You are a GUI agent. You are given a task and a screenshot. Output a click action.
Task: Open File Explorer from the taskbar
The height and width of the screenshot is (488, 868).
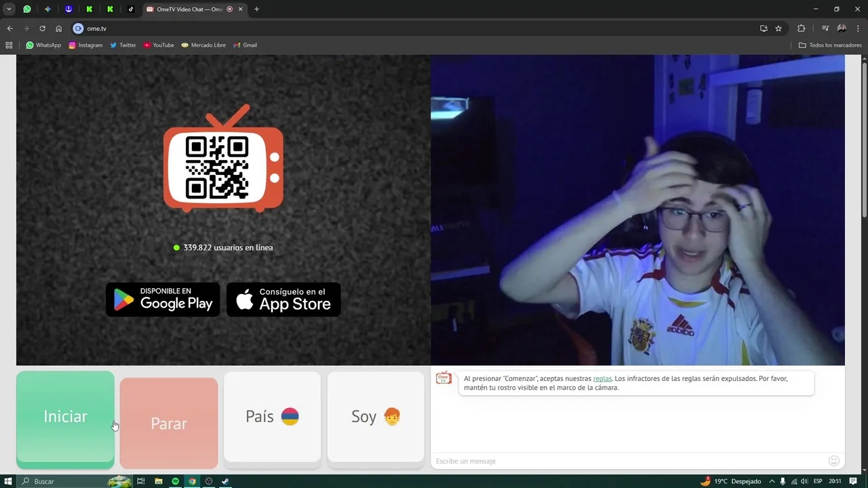pos(158,481)
